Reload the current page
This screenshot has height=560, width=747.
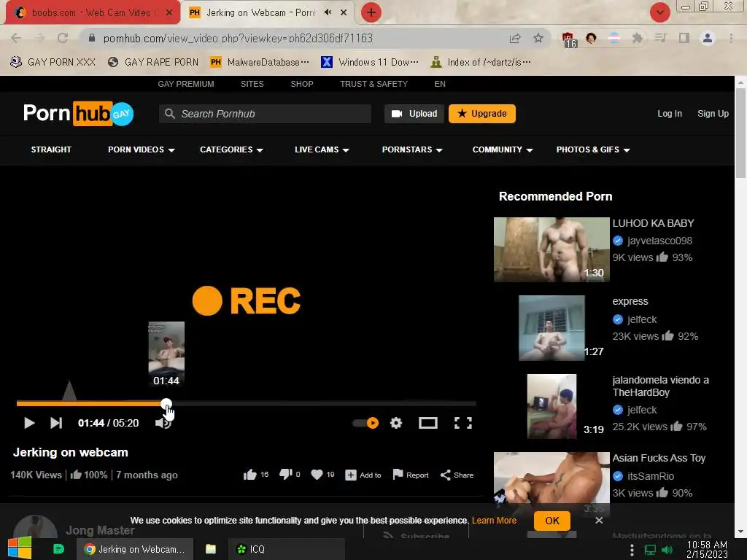(63, 38)
